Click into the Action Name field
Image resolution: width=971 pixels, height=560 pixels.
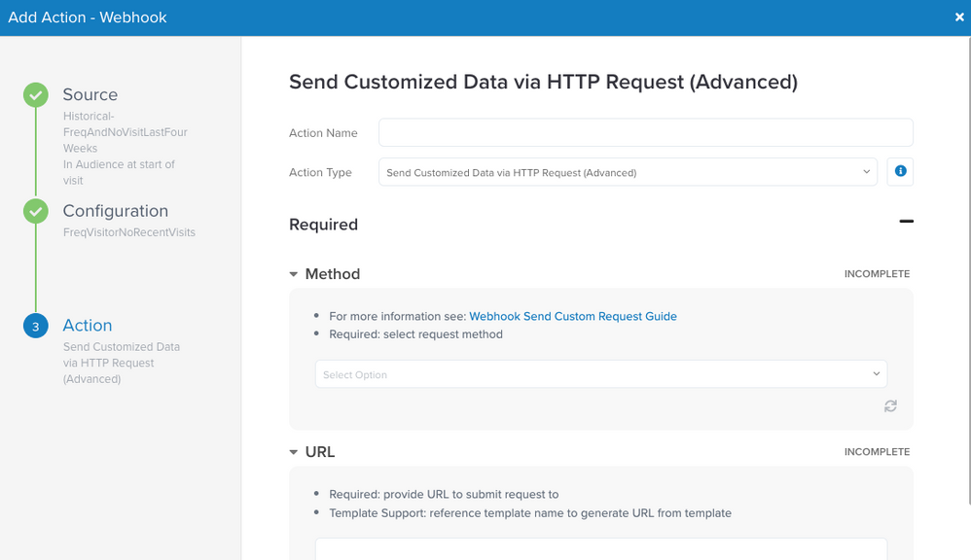(x=645, y=132)
